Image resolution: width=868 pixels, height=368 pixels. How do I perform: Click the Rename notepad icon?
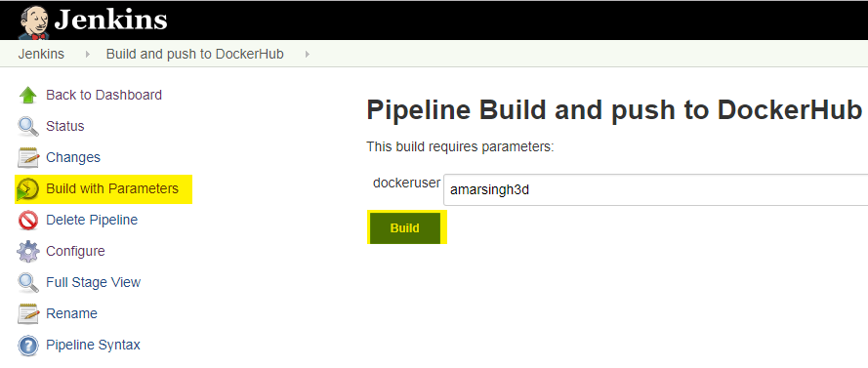[27, 314]
